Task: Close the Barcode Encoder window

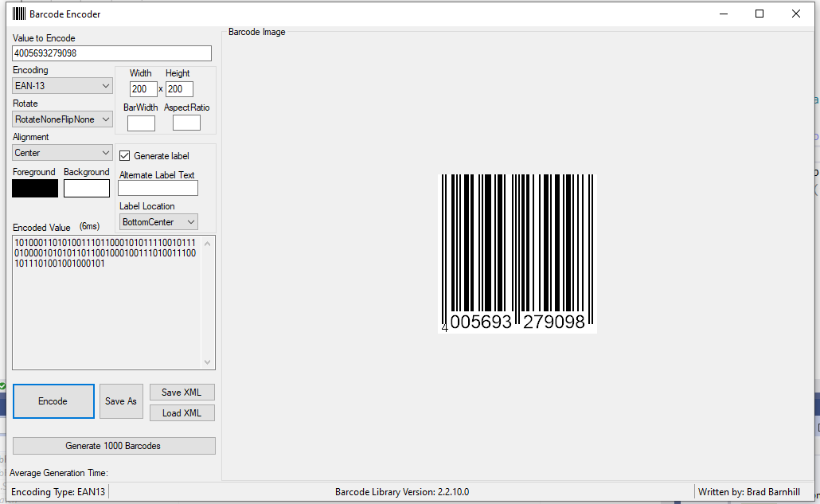Action: tap(796, 14)
